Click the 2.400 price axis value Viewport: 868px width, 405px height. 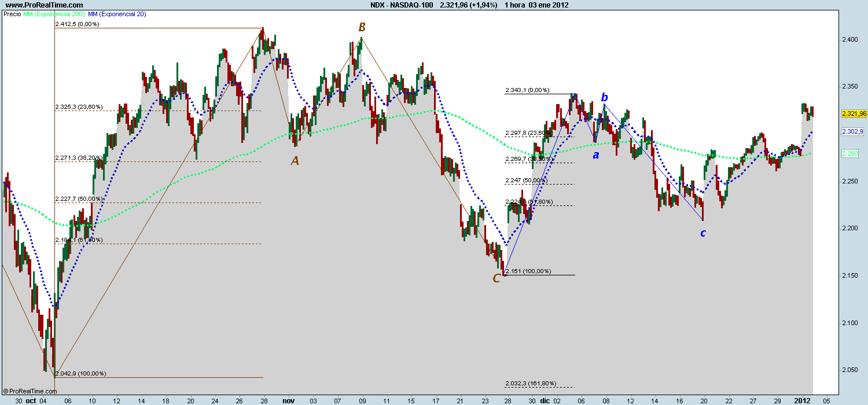851,39
